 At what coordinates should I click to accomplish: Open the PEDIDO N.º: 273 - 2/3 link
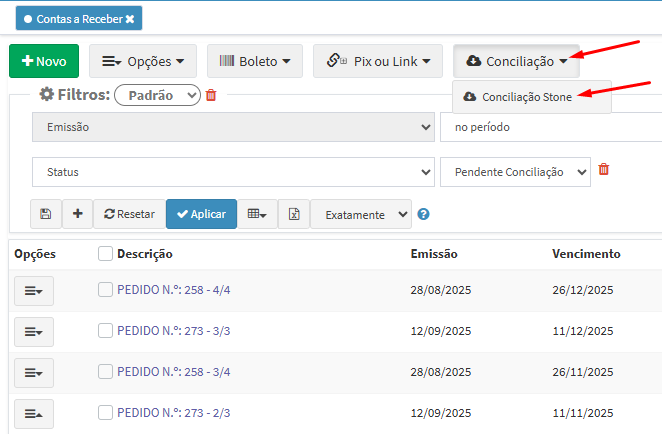[x=174, y=413]
